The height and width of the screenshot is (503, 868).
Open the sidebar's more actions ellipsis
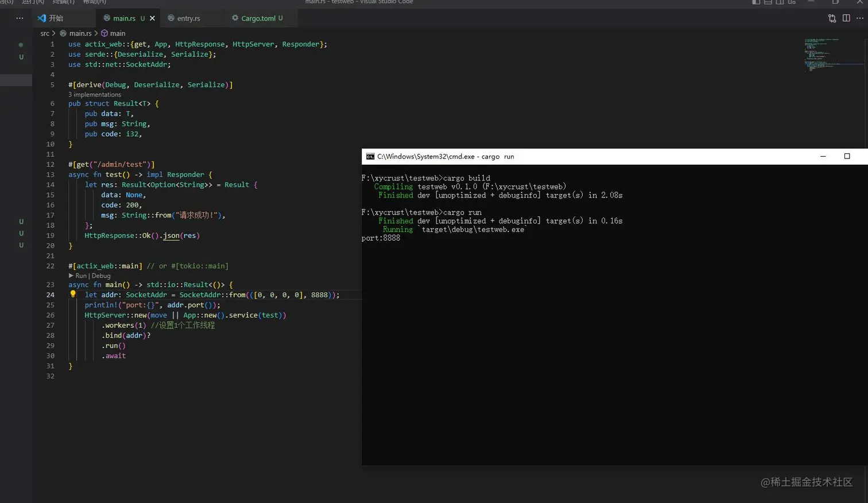click(20, 18)
